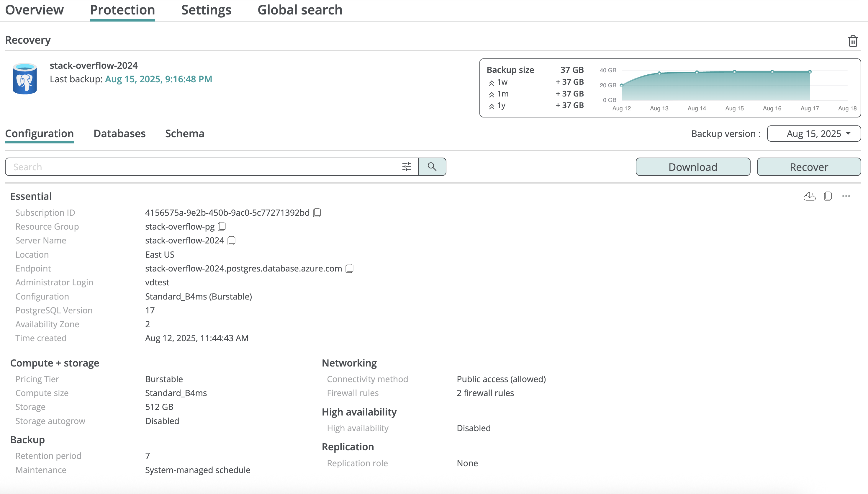Expand the 1y backup size trend
868x494 pixels.
[x=492, y=106]
